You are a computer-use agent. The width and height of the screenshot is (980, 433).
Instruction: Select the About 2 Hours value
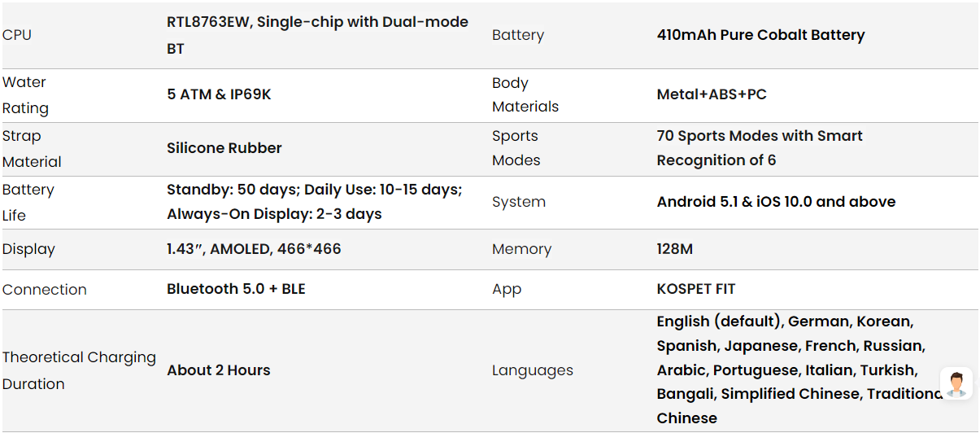[219, 370]
